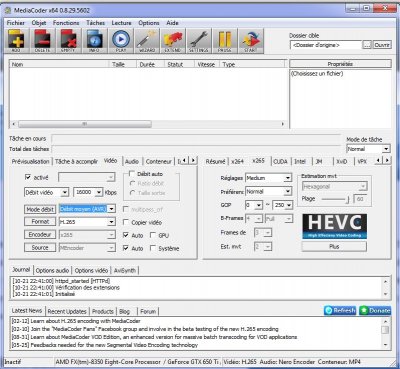Image resolution: width=400 pixels, height=369 pixels.
Task: Open the Fonctions menu
Action: (x=66, y=23)
